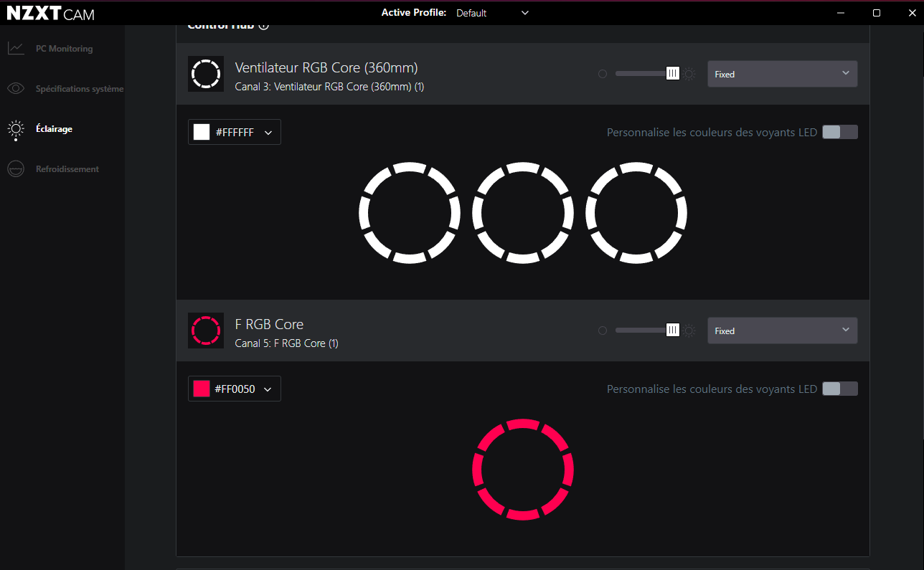Open the Active Profile Default dropdown
This screenshot has width=924, height=570.
click(492, 13)
